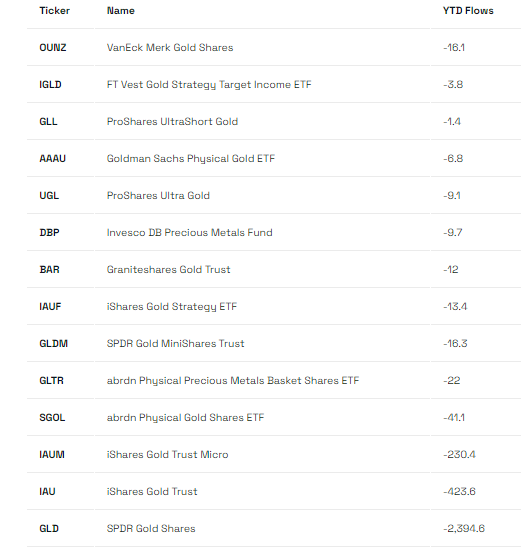Click iShares Gold Trust Micro name

pyautogui.click(x=168, y=455)
